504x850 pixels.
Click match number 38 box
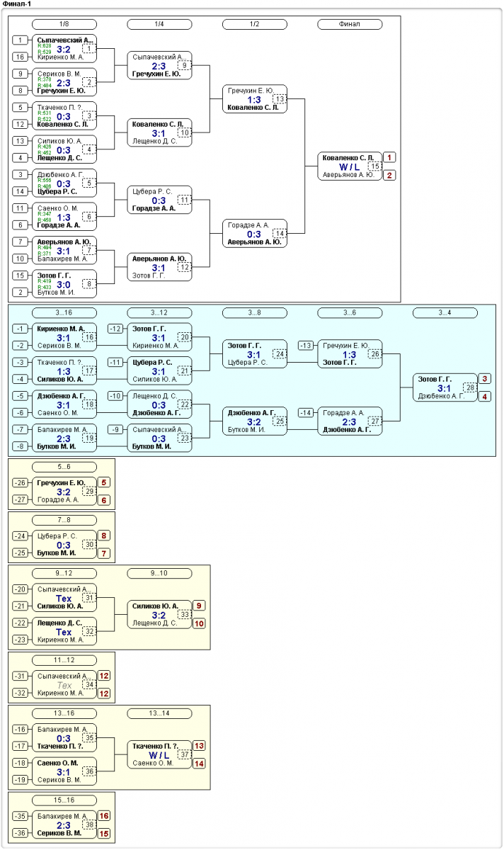click(x=89, y=825)
